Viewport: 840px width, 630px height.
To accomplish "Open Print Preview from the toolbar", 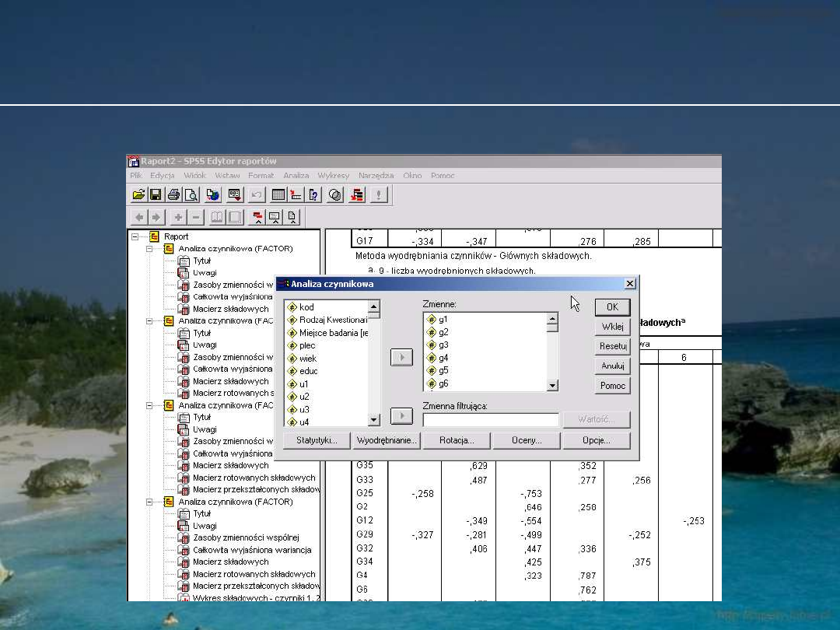I will point(191,195).
